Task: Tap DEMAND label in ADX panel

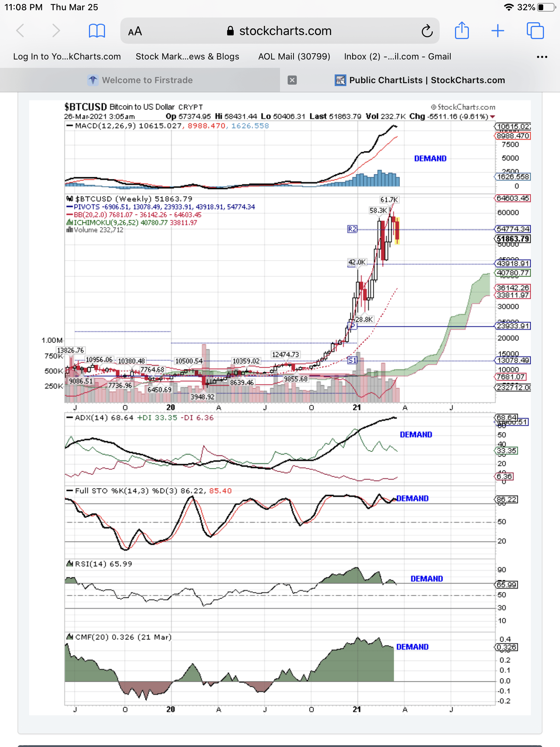Action: click(416, 435)
